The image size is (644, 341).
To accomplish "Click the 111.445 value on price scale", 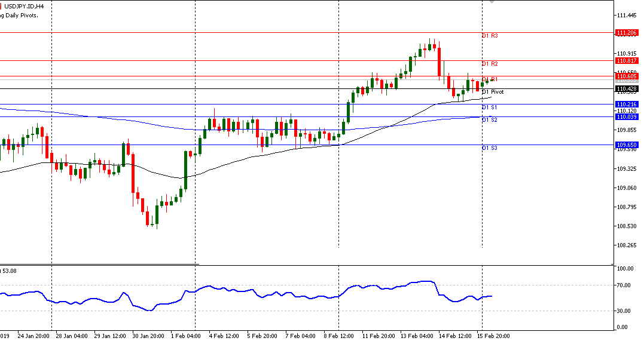I will (626, 15).
